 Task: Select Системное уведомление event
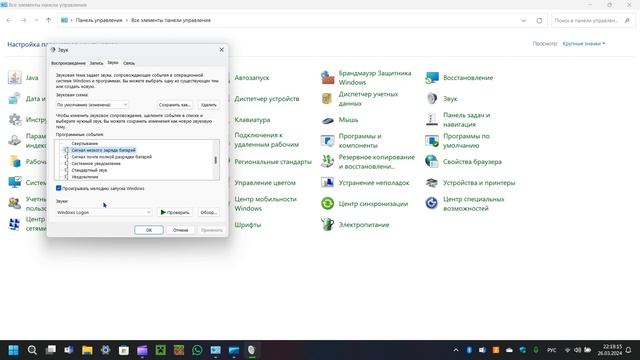96,163
